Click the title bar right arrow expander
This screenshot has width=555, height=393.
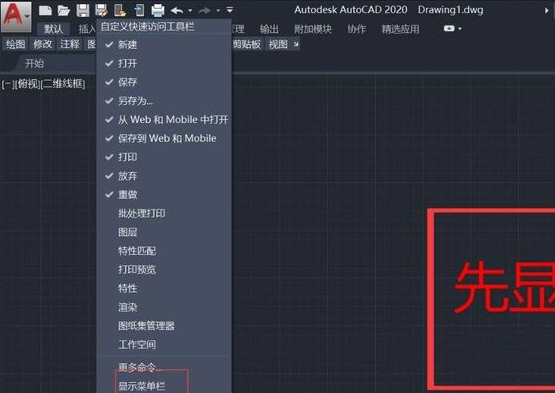(547, 11)
